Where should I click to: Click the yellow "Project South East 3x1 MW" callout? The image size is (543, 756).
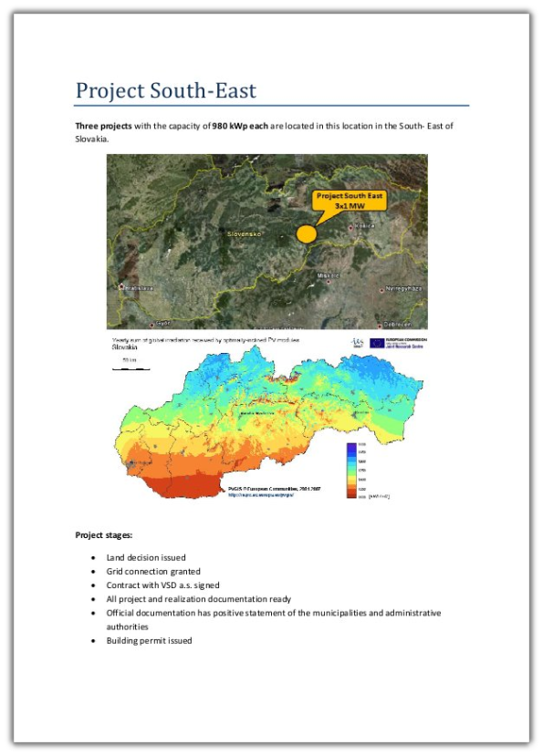tap(349, 201)
